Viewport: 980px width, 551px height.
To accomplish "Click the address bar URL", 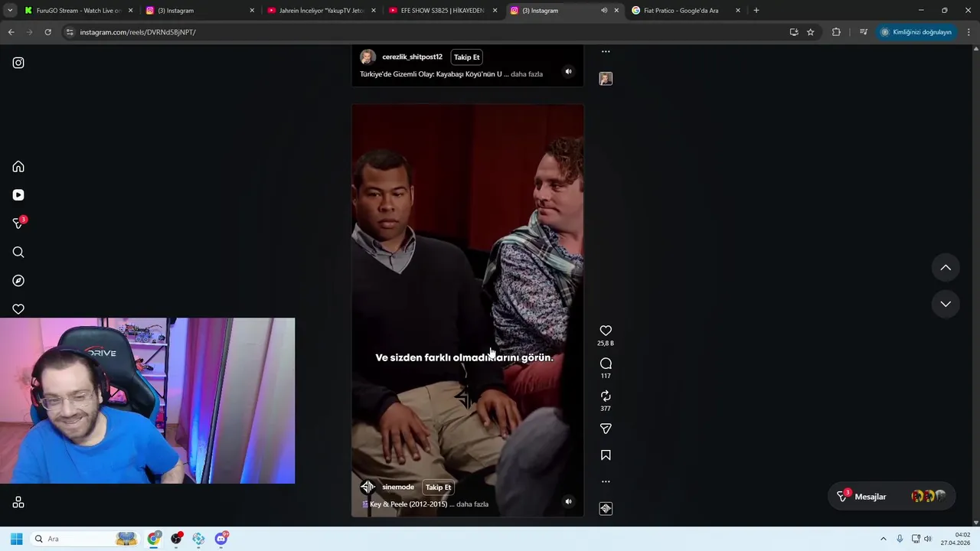I will (138, 32).
